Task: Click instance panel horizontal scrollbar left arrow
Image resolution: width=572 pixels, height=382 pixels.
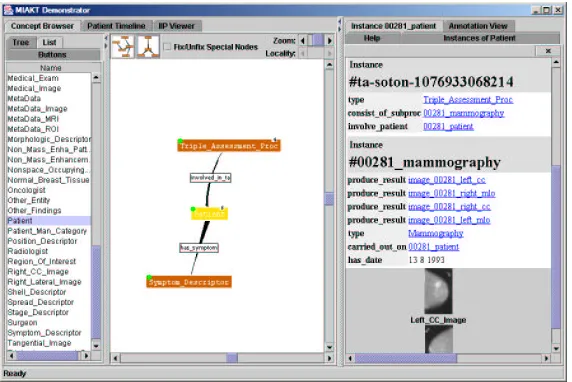Action: tap(350, 358)
